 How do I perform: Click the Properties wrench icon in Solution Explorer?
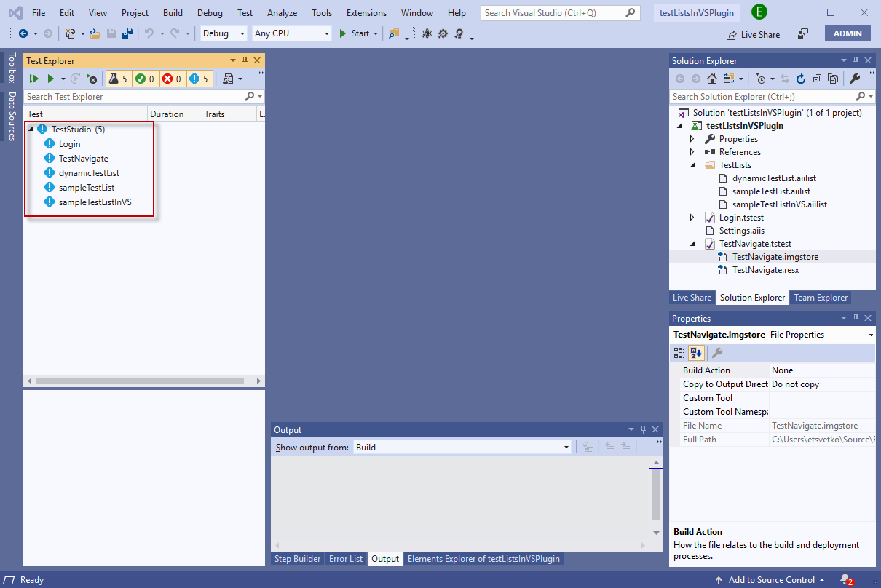[855, 79]
